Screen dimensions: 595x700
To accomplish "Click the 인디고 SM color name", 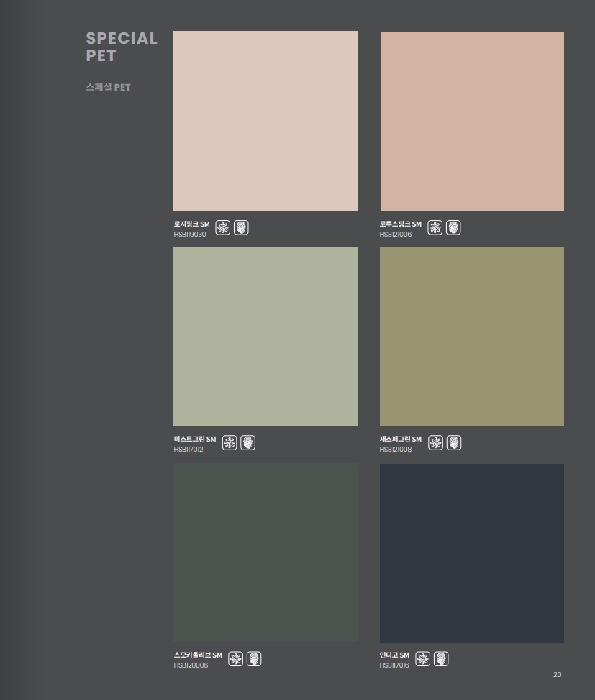I will 394,655.
